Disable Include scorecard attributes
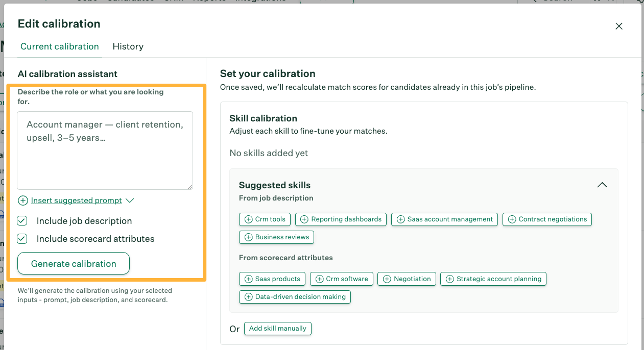This screenshot has width=644, height=350. point(22,238)
